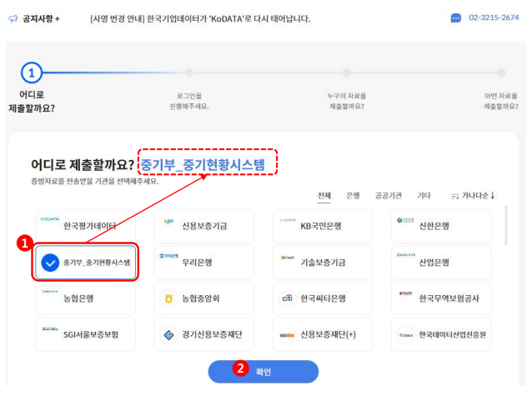Click the 누구의 자료를 제출할까요 progress step dot
532x406 pixels.
346,73
